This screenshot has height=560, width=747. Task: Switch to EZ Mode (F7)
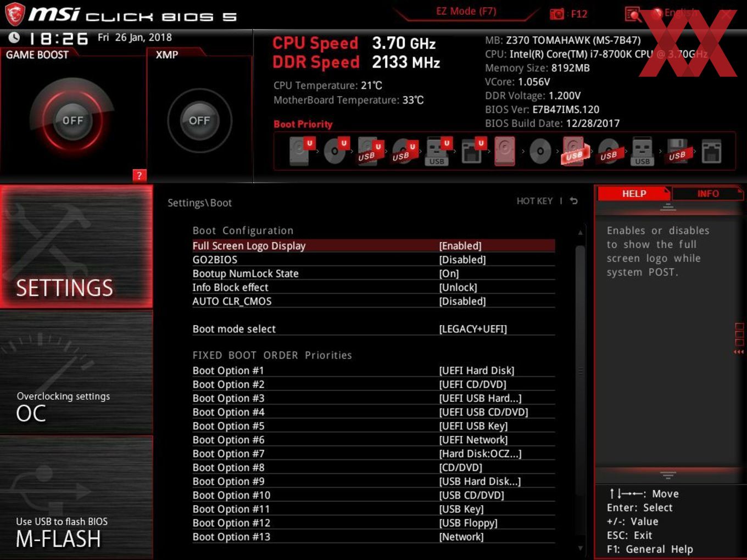[466, 11]
